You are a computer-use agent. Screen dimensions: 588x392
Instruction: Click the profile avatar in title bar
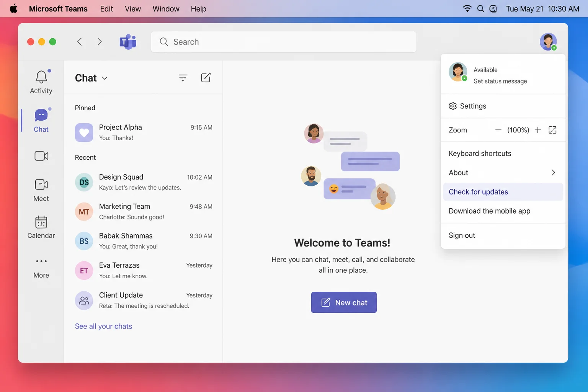click(x=548, y=42)
